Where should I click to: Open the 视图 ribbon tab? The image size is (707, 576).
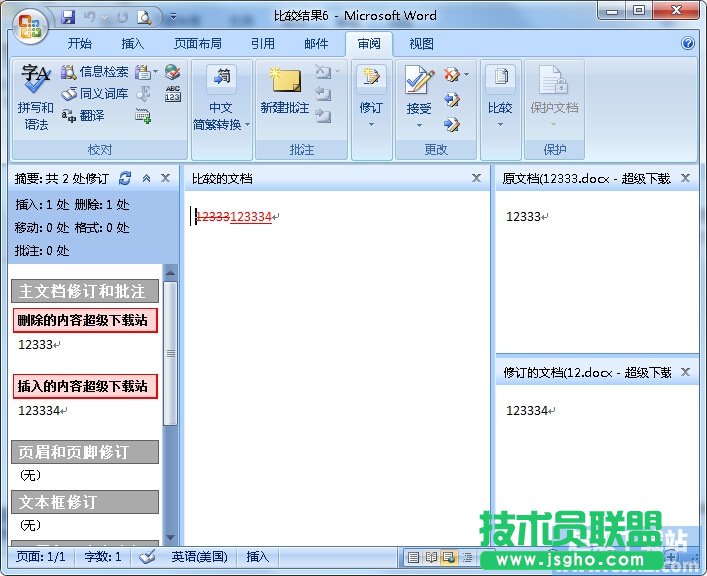pyautogui.click(x=422, y=44)
